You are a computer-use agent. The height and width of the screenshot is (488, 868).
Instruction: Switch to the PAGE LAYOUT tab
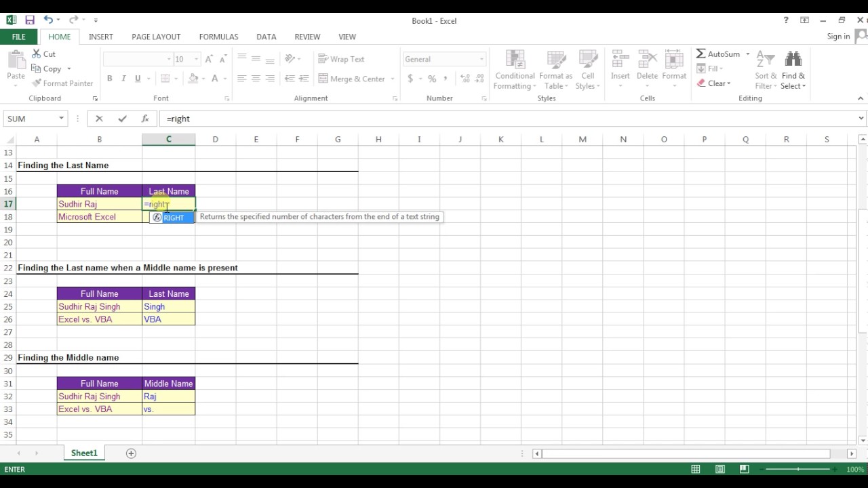pyautogui.click(x=156, y=37)
